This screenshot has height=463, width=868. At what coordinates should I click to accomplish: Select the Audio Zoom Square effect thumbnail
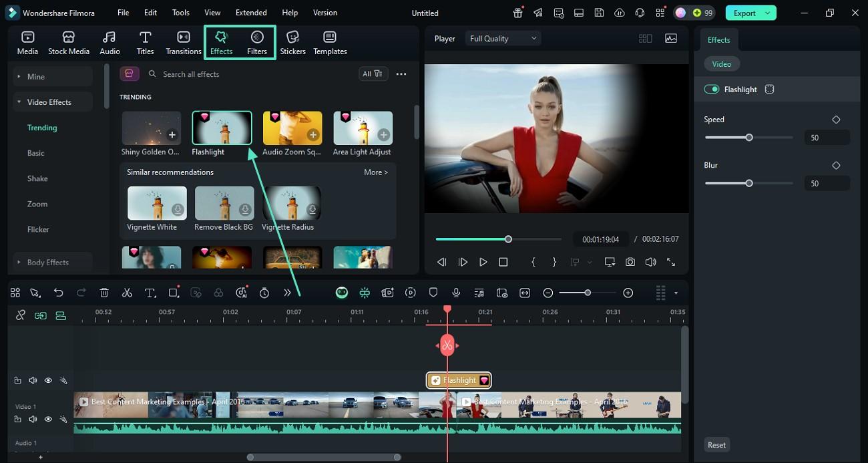pos(292,128)
